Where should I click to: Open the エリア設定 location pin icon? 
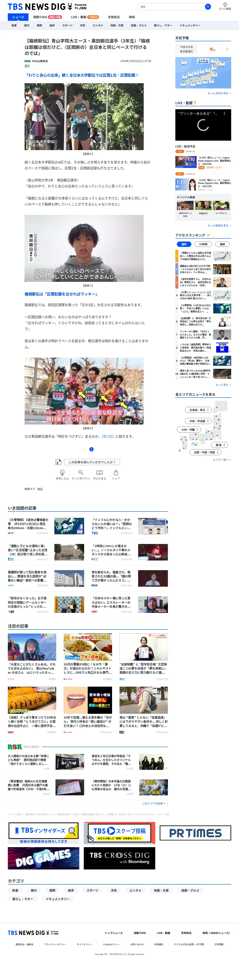(225, 5)
